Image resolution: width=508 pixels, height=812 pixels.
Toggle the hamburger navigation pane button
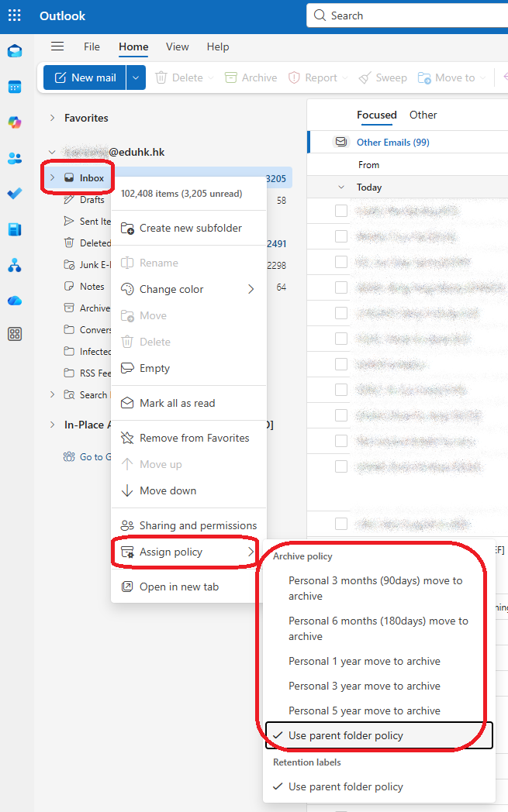[x=57, y=46]
